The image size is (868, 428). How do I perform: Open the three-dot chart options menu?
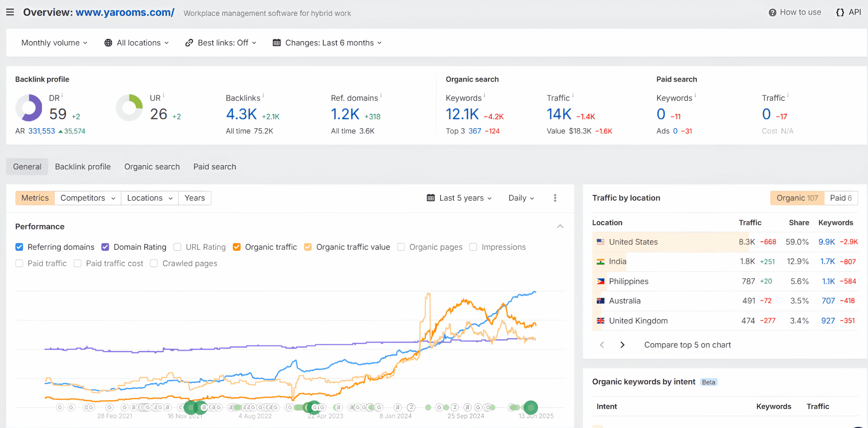pyautogui.click(x=555, y=198)
